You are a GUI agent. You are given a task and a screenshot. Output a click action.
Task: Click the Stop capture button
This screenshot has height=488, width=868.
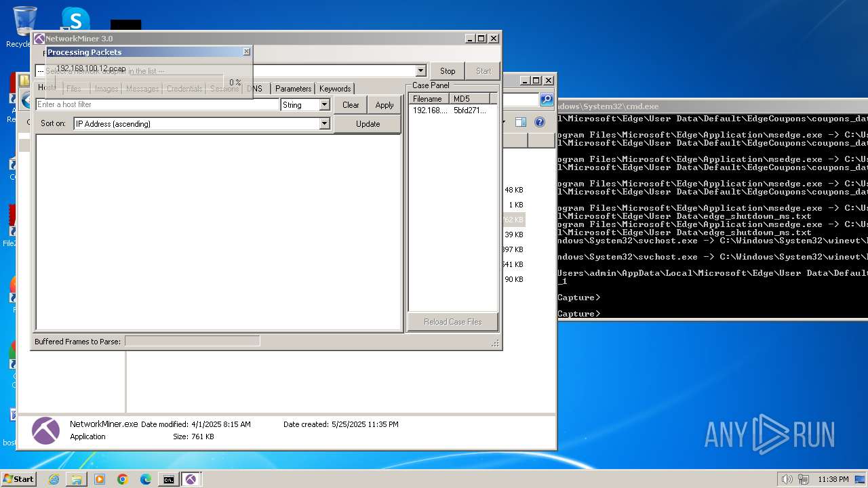click(448, 70)
